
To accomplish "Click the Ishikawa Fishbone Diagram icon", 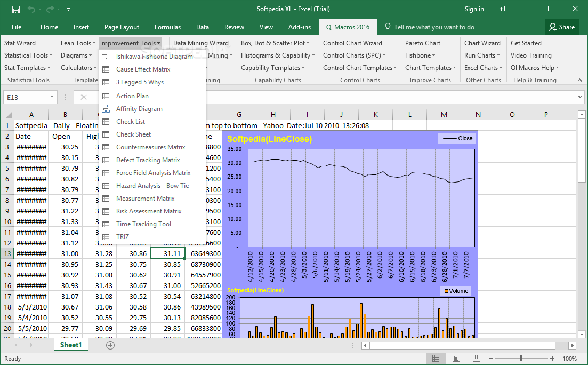I will coord(106,57).
